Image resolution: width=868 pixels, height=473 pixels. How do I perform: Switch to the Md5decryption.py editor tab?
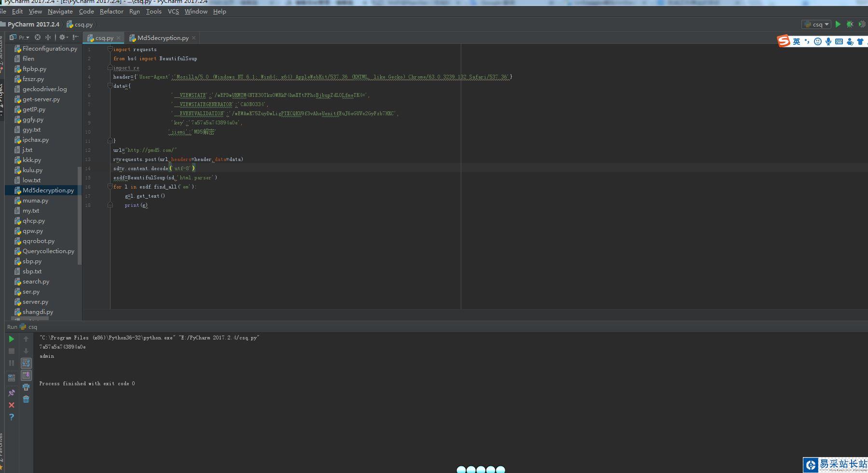tap(163, 38)
